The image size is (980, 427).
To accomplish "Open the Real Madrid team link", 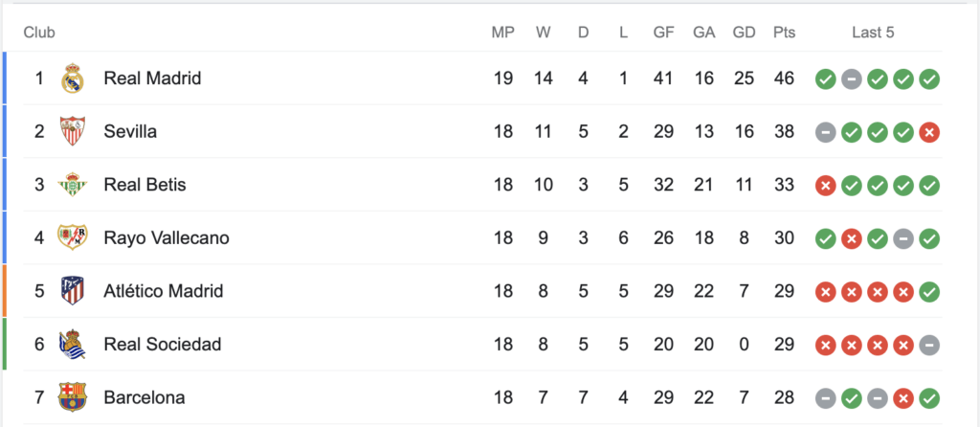I will (x=152, y=79).
